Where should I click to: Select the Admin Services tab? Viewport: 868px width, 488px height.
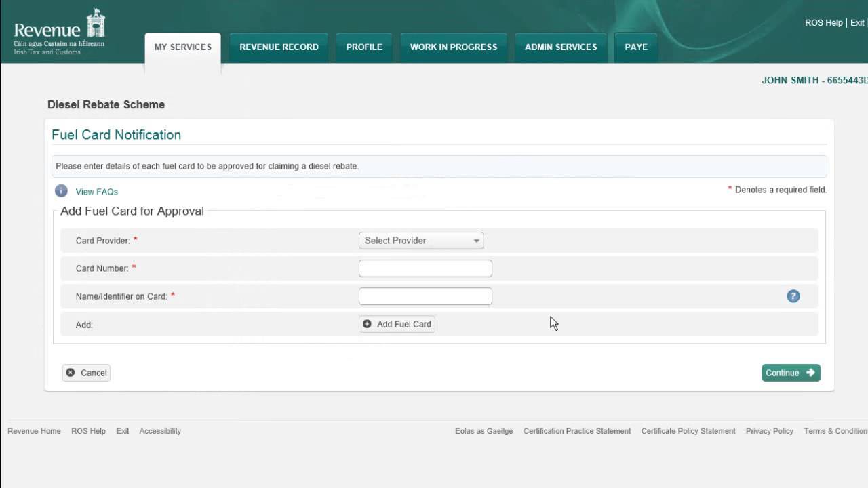pyautogui.click(x=561, y=47)
